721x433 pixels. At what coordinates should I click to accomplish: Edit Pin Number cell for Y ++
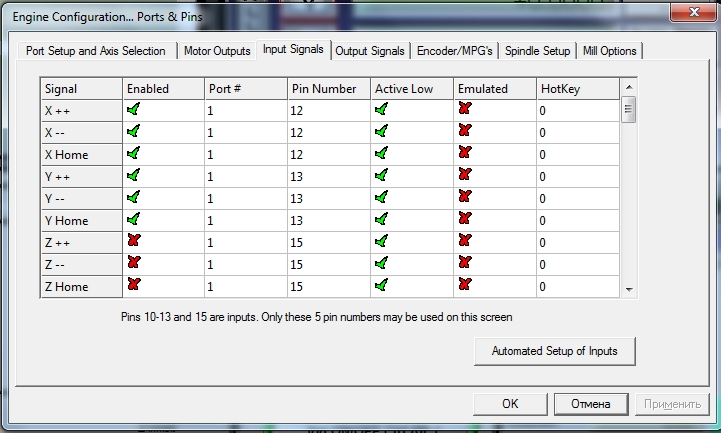pos(329,177)
